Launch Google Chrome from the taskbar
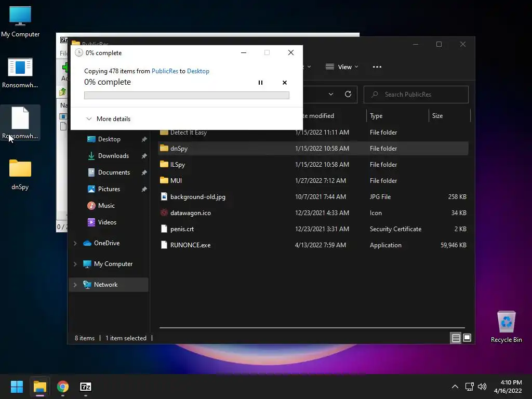 [63, 387]
